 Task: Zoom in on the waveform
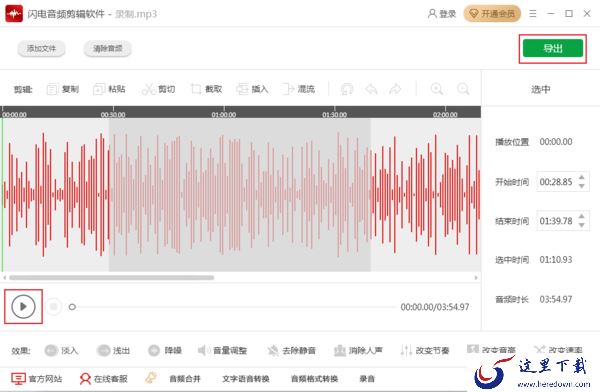coord(437,89)
